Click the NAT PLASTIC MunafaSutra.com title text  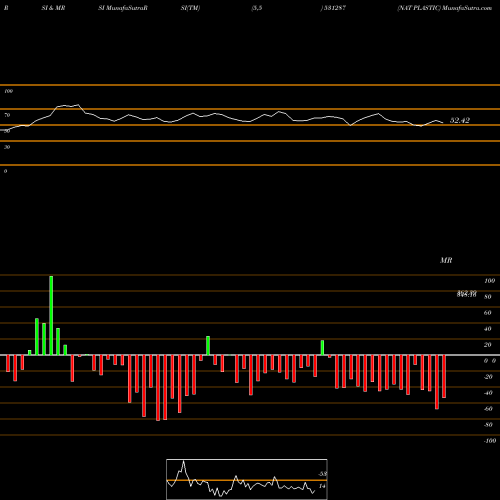click(x=444, y=8)
